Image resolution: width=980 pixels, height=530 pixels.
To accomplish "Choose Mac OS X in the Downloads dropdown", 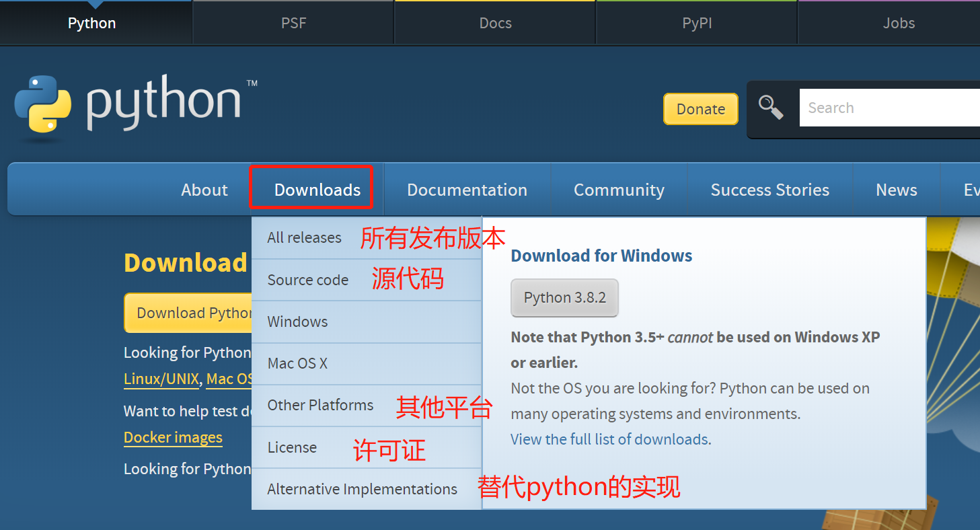I will point(367,363).
